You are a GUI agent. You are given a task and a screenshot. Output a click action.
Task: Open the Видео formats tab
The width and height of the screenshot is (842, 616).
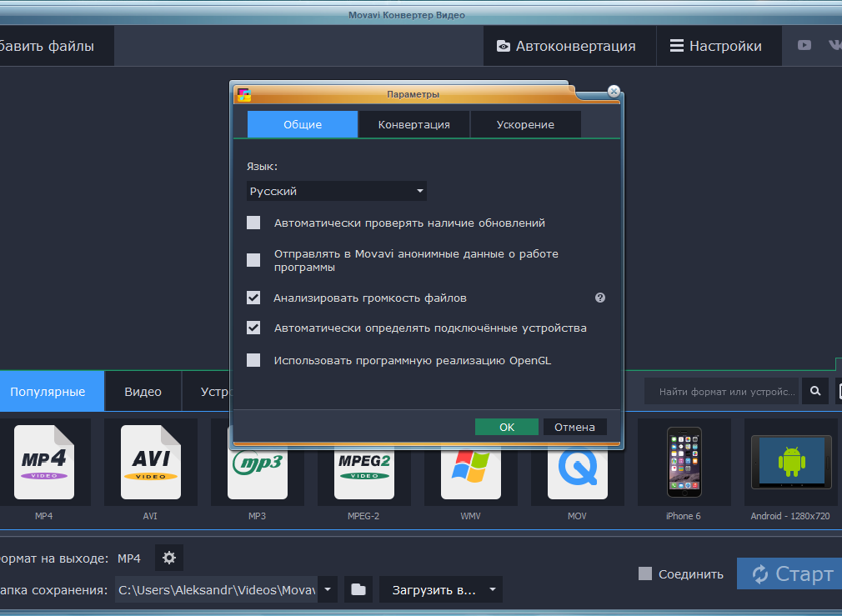click(x=143, y=392)
